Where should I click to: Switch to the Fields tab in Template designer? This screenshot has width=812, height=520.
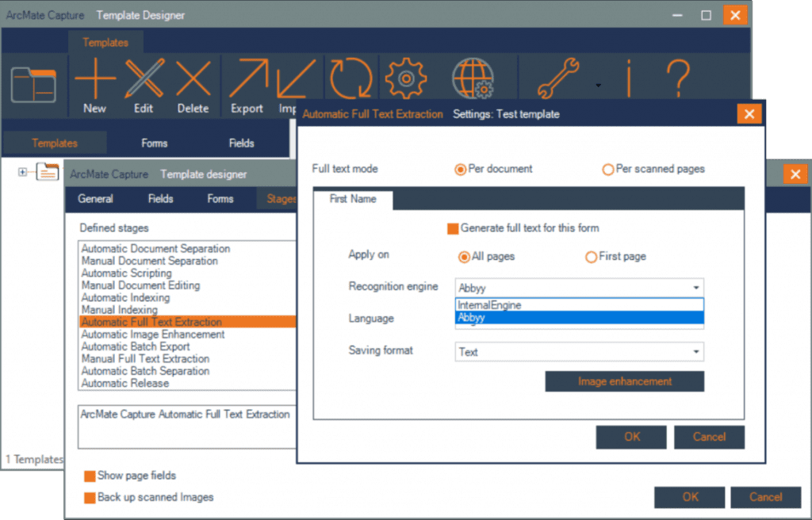160,199
